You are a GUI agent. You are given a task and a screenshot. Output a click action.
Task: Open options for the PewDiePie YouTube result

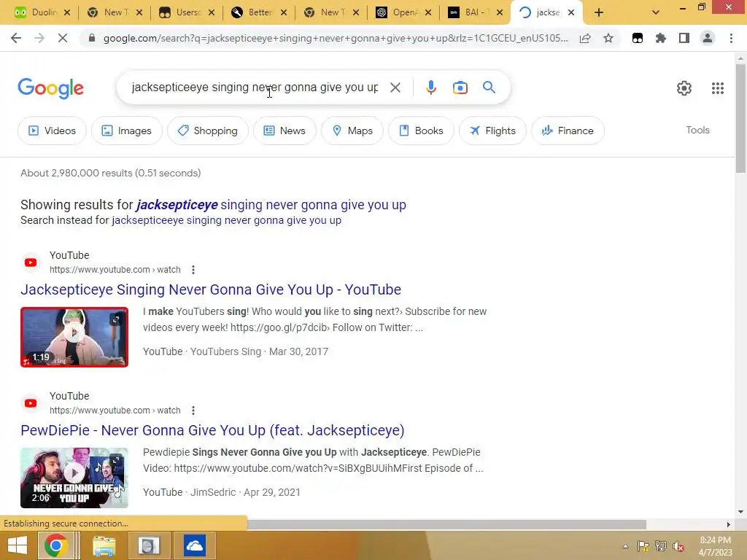coord(193,411)
